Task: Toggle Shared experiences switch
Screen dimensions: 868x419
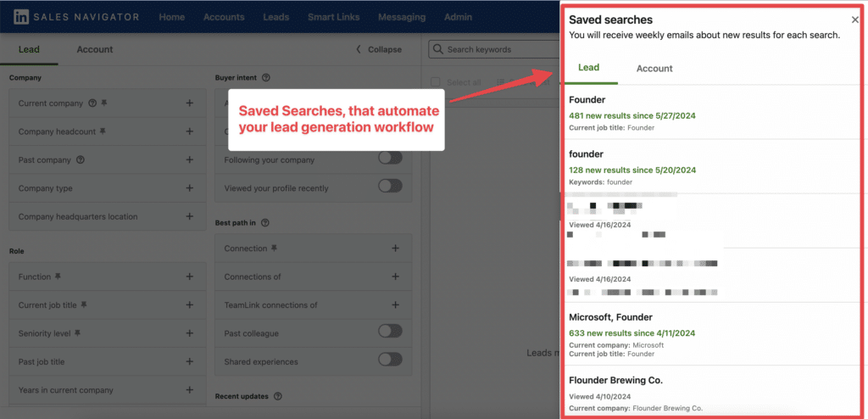Action: [390, 360]
